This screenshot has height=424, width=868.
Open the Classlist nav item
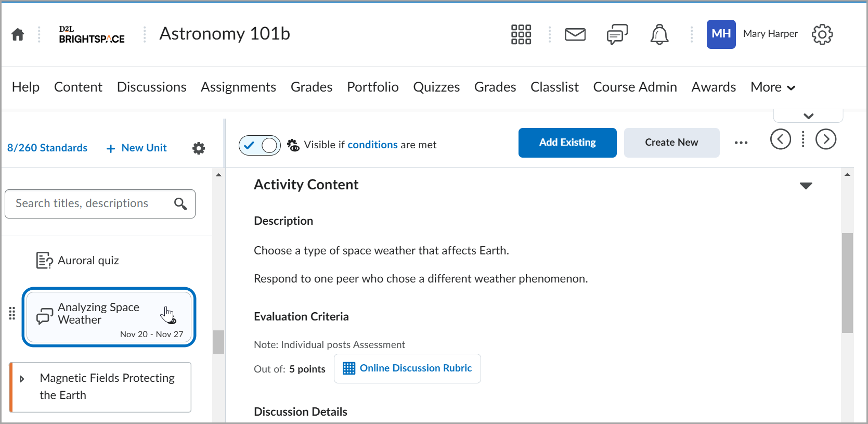pyautogui.click(x=554, y=87)
